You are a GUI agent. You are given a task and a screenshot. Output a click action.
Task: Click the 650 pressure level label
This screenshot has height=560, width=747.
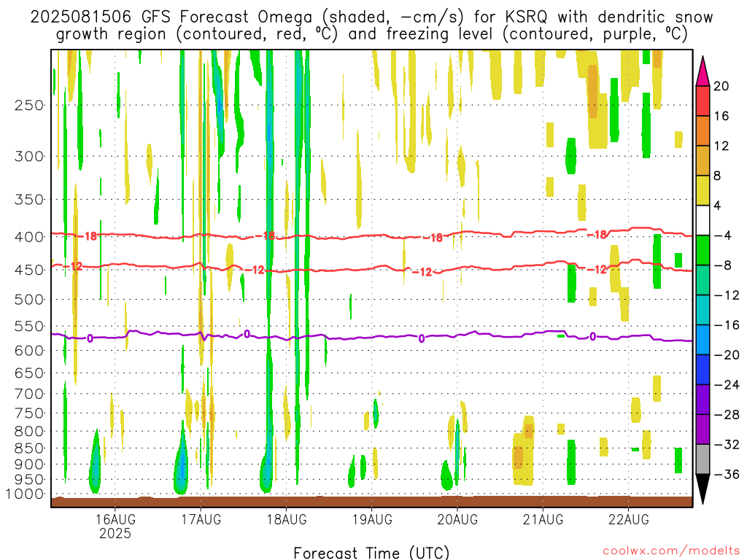[x=28, y=373]
